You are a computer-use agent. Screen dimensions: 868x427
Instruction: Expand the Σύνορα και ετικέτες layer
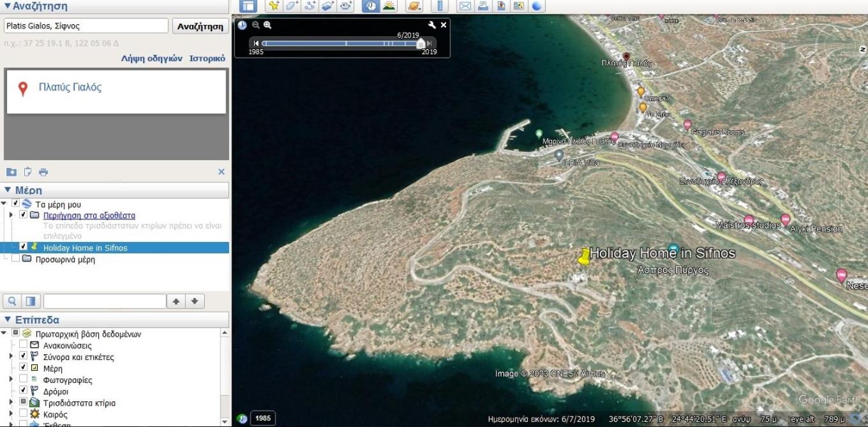(x=11, y=357)
